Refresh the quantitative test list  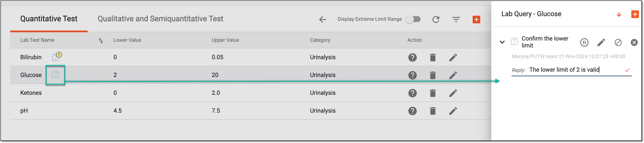436,19
